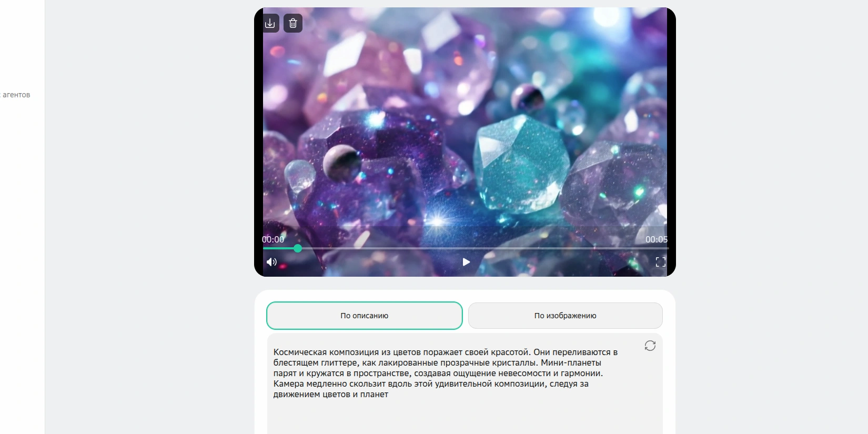
Task: Jump to the middle of video progress bar
Action: click(x=466, y=248)
